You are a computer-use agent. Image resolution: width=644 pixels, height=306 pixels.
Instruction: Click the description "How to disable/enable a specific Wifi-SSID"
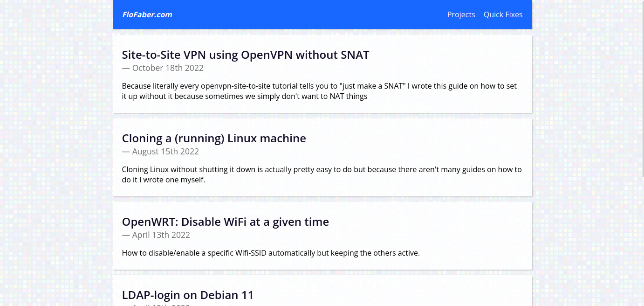tap(271, 253)
